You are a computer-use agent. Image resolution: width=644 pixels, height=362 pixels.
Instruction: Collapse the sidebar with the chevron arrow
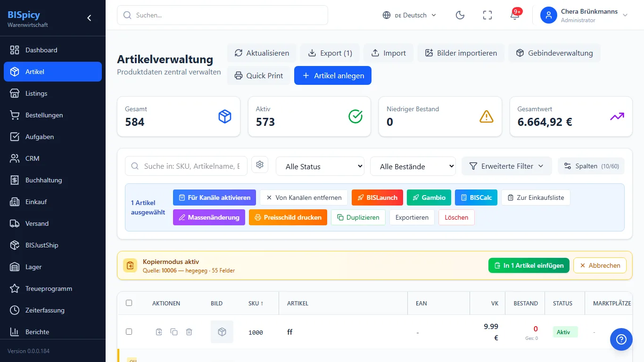point(89,18)
